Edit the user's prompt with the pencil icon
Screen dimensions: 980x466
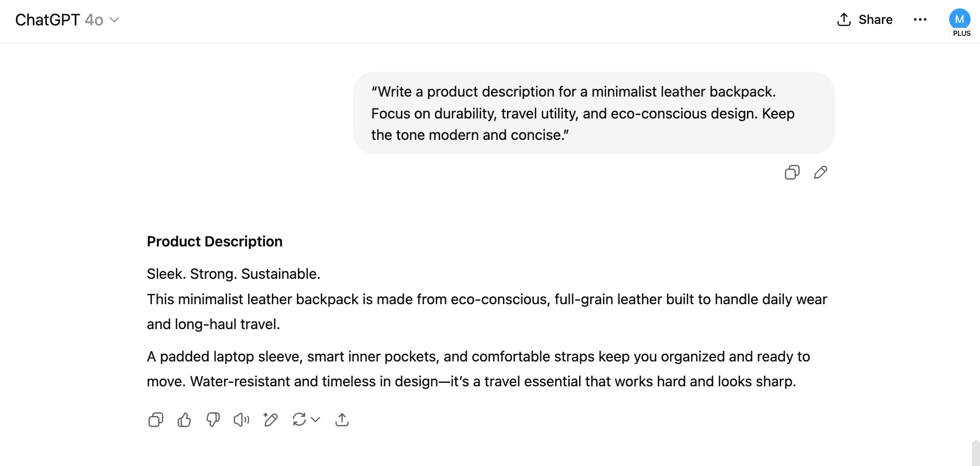[821, 172]
